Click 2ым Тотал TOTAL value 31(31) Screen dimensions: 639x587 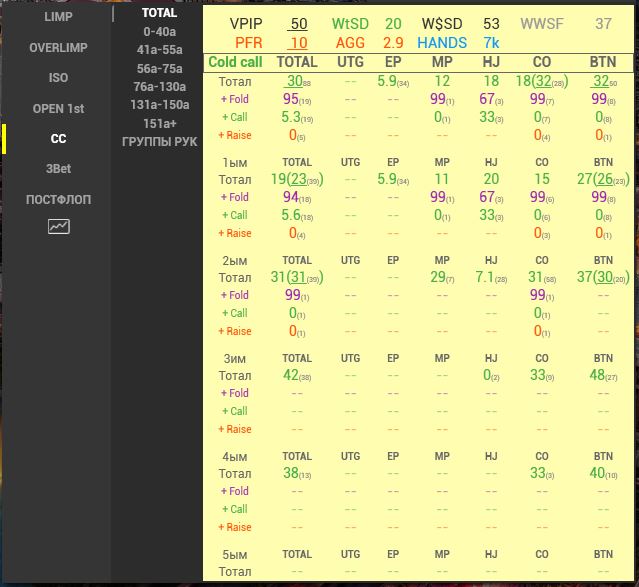[x=297, y=278]
